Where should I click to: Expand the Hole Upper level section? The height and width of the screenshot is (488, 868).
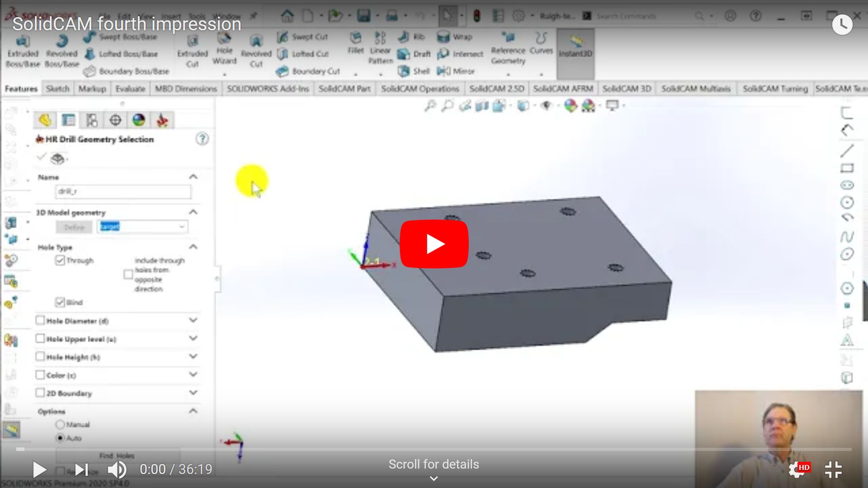tap(193, 338)
